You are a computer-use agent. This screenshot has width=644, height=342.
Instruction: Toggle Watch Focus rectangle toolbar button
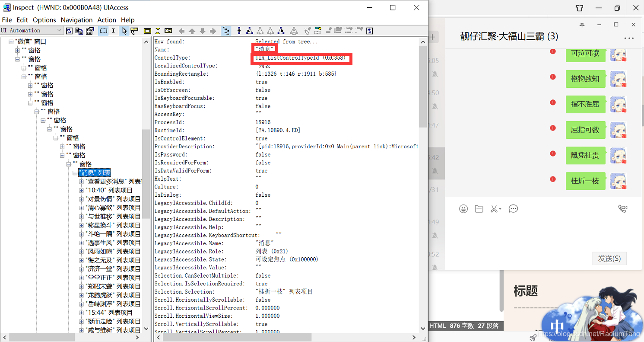click(104, 31)
